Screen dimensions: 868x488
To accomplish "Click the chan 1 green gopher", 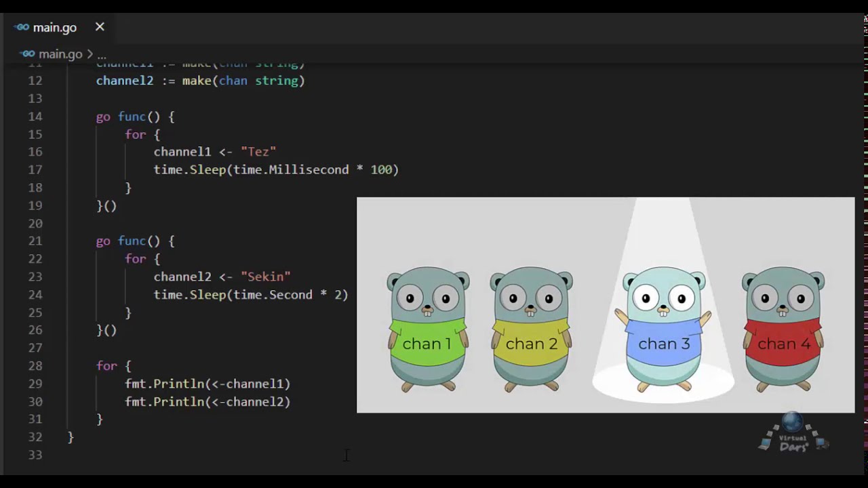I will [427, 329].
